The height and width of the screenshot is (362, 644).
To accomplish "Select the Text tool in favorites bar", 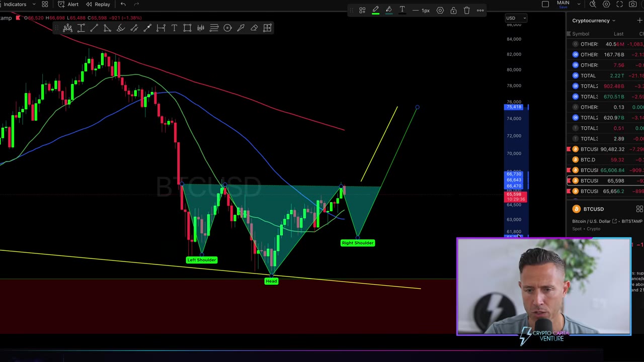I will 174,28.
